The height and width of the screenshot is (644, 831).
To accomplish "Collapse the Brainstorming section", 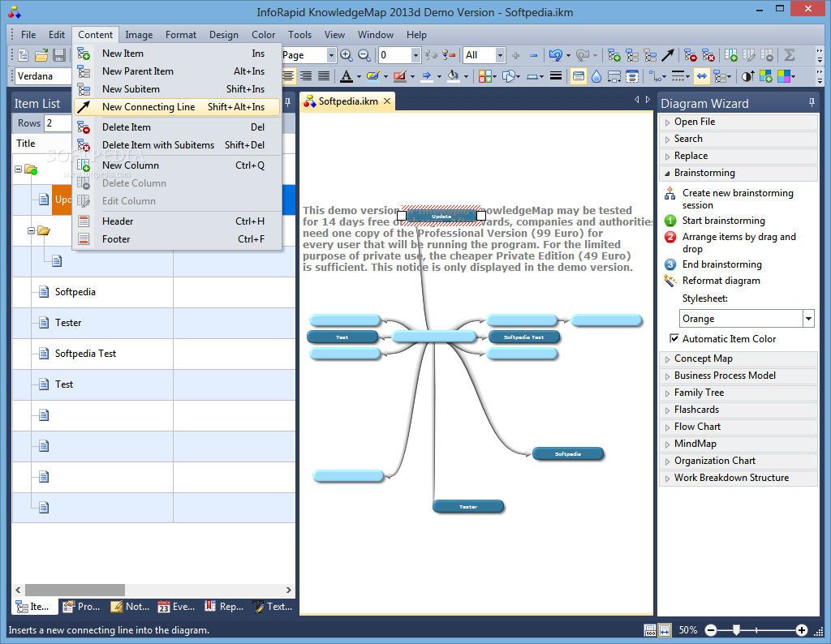I will [x=667, y=174].
